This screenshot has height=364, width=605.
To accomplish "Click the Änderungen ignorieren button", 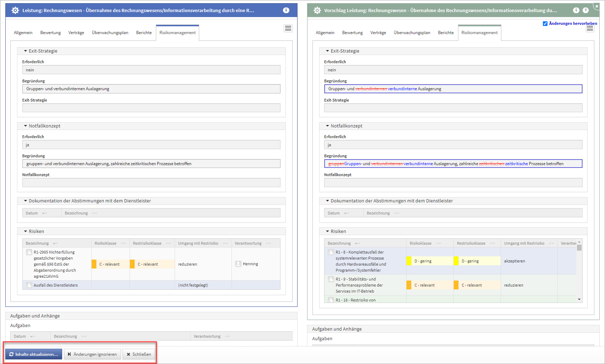I will (x=92, y=354).
